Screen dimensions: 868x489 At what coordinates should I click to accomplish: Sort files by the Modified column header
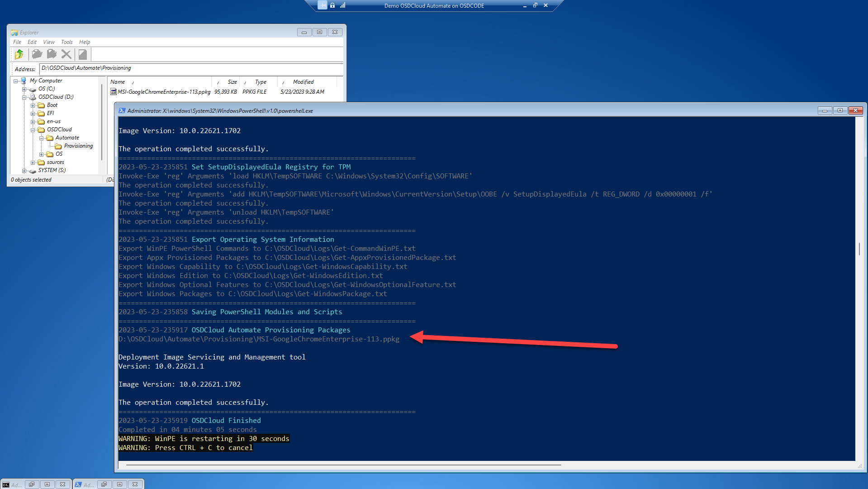point(303,82)
